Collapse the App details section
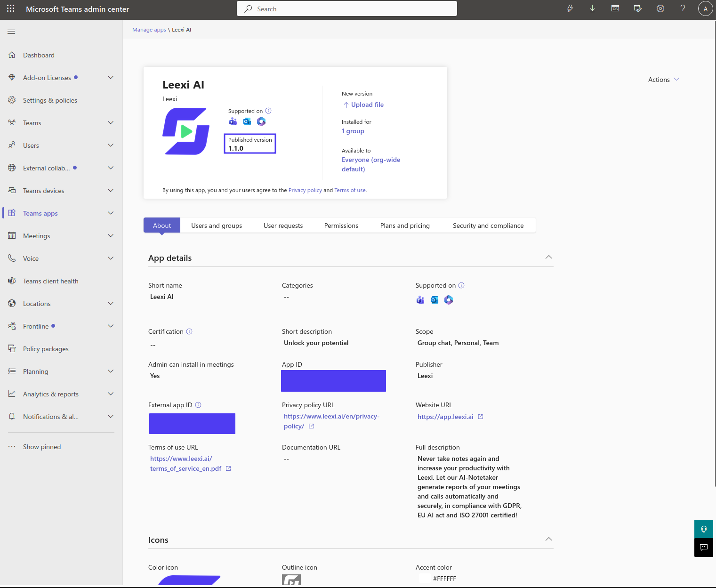The width and height of the screenshot is (716, 588). 548,258
